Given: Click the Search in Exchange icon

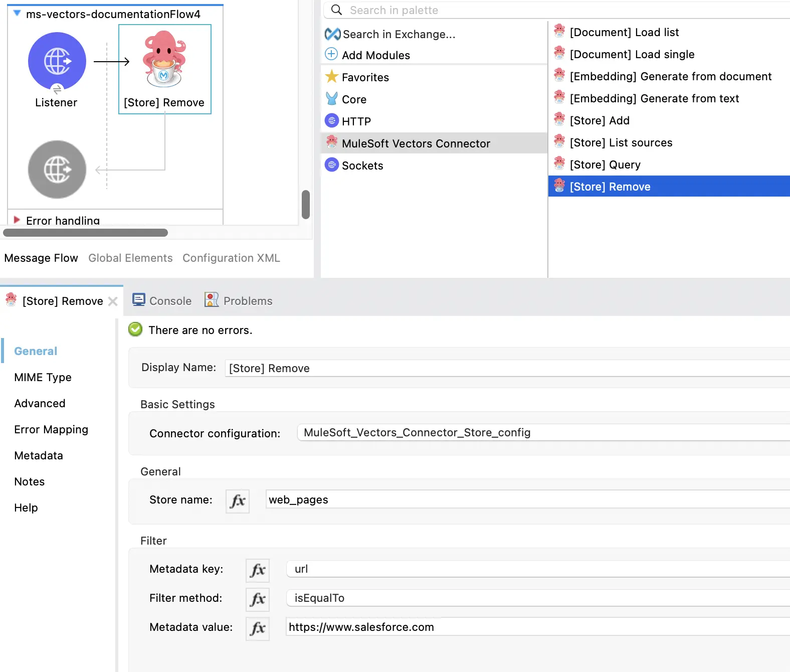Looking at the screenshot, I should click(x=332, y=34).
